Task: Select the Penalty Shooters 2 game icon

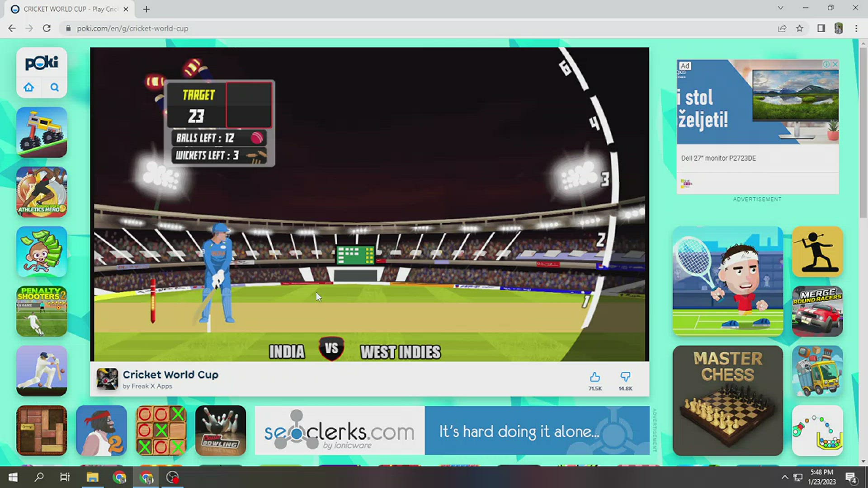Action: (x=41, y=311)
